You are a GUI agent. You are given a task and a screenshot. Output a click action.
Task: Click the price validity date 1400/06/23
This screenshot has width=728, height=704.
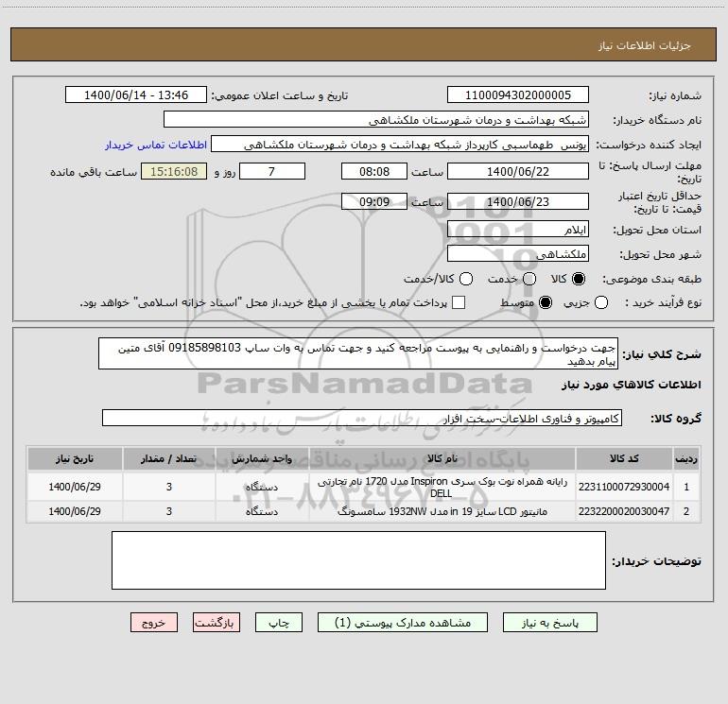(518, 201)
